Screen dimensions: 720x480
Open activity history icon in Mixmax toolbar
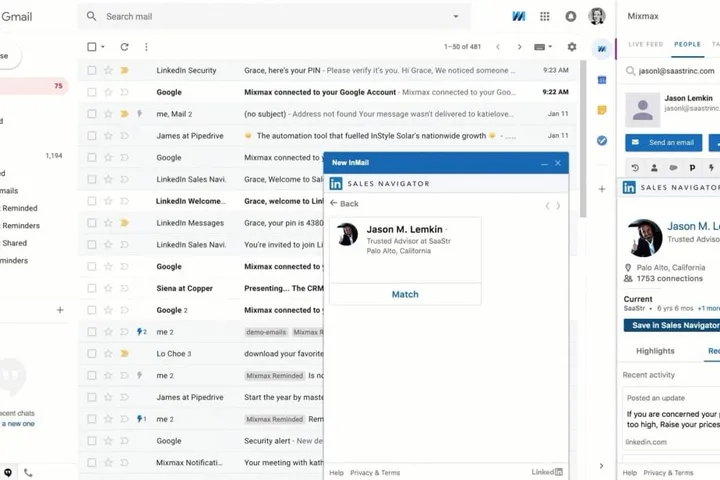click(635, 168)
